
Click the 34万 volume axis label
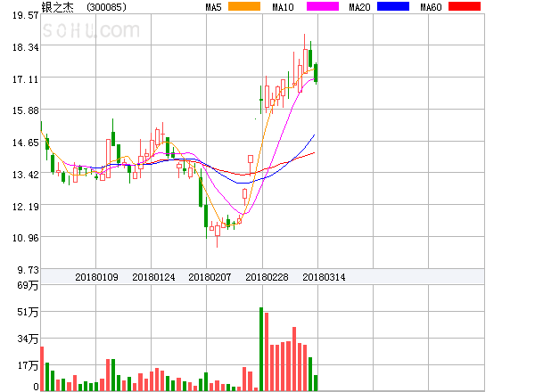click(x=28, y=339)
